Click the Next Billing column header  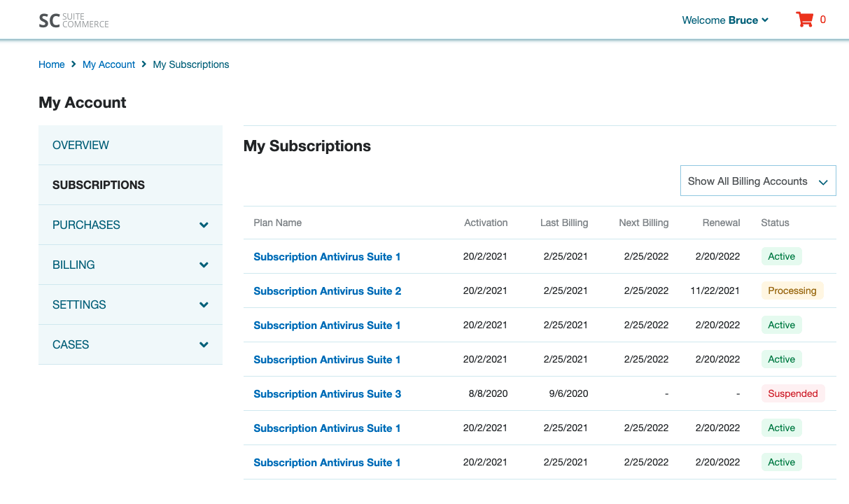(644, 223)
